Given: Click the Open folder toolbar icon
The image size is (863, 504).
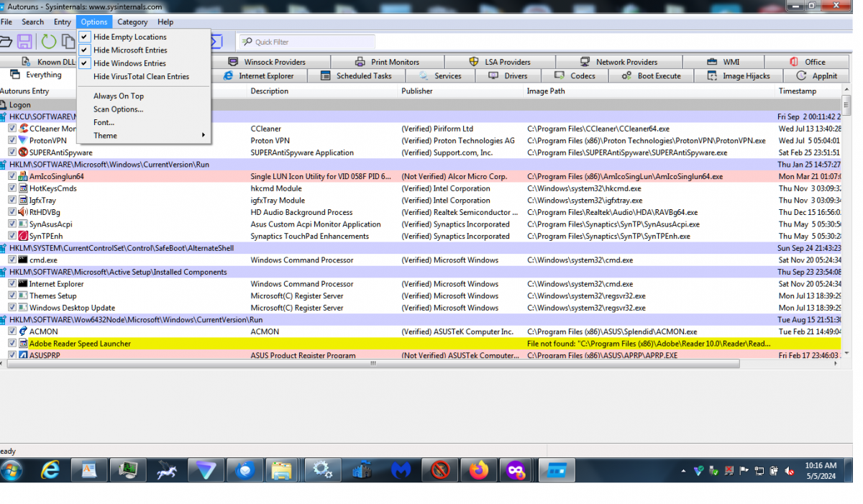Looking at the screenshot, I should tap(6, 42).
